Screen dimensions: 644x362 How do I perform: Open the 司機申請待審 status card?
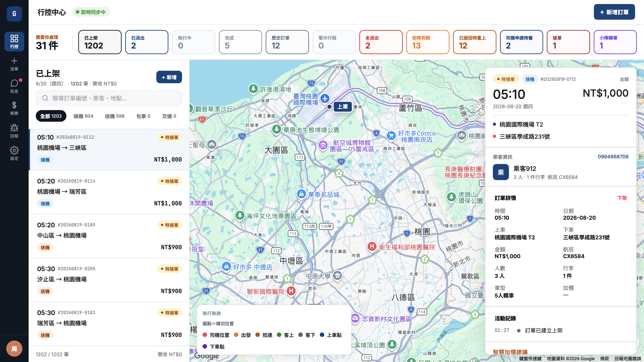point(521,42)
